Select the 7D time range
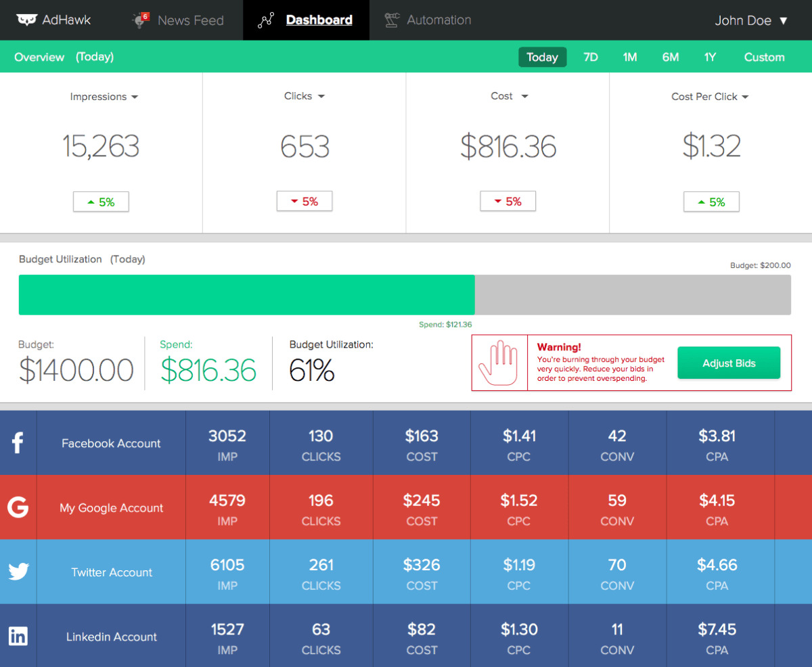812x667 pixels. (591, 57)
